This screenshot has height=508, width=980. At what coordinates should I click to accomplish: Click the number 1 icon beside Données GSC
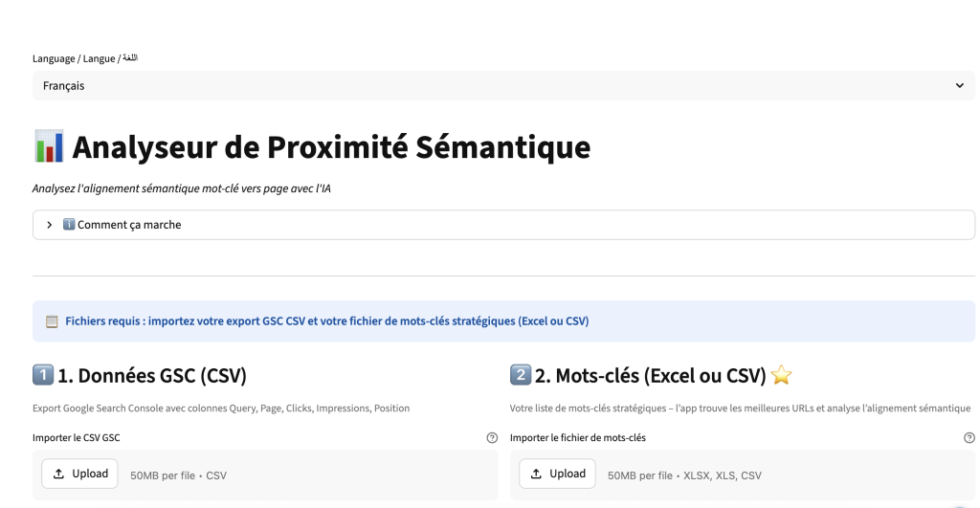[x=42, y=376]
